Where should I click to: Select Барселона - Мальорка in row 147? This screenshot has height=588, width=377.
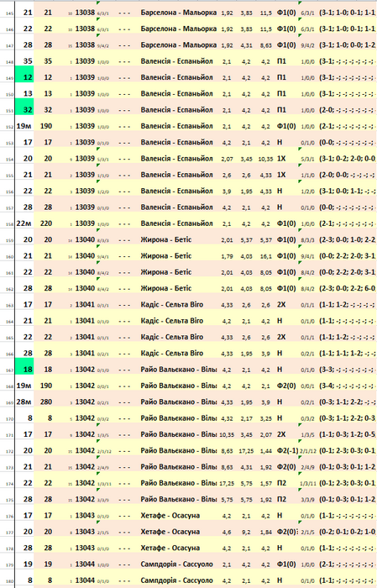pos(178,45)
